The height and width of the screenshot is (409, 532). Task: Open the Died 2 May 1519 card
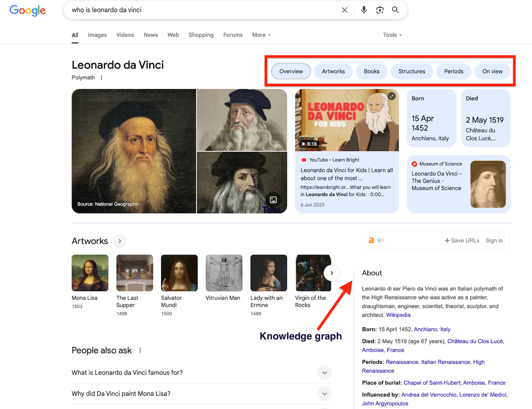coord(486,118)
